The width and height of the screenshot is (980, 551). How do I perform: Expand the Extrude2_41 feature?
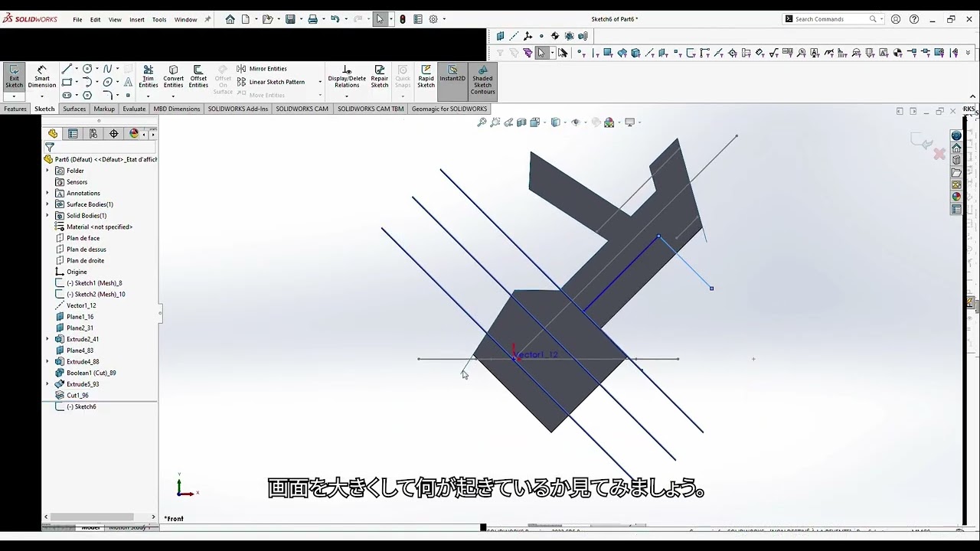point(47,339)
